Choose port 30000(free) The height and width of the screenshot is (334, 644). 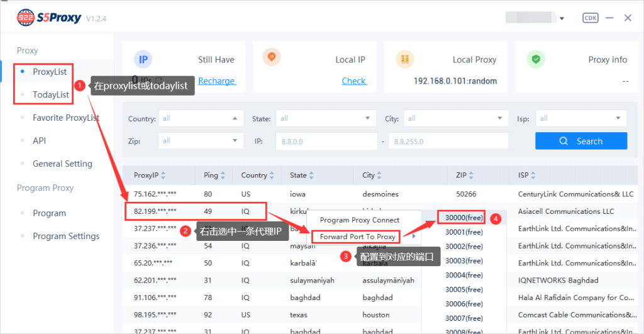[464, 218]
